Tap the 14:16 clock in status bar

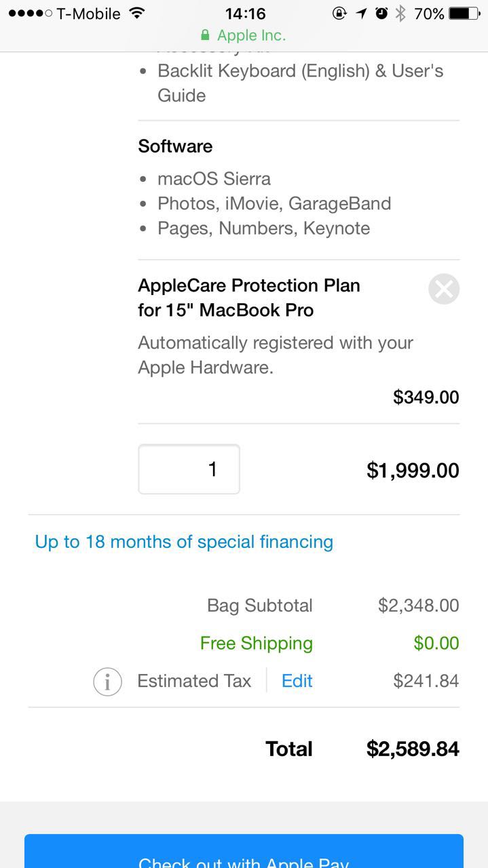tap(245, 14)
